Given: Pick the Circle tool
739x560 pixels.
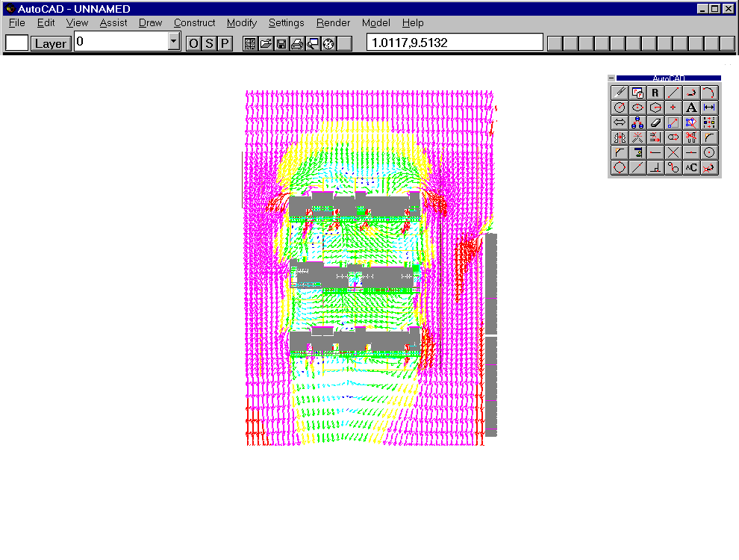Looking at the screenshot, I should [x=620, y=108].
